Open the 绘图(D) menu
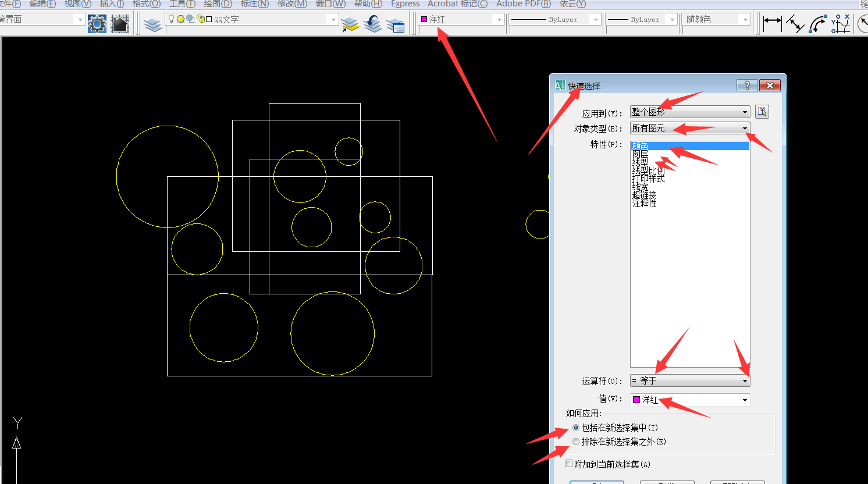868x484 pixels. click(218, 4)
